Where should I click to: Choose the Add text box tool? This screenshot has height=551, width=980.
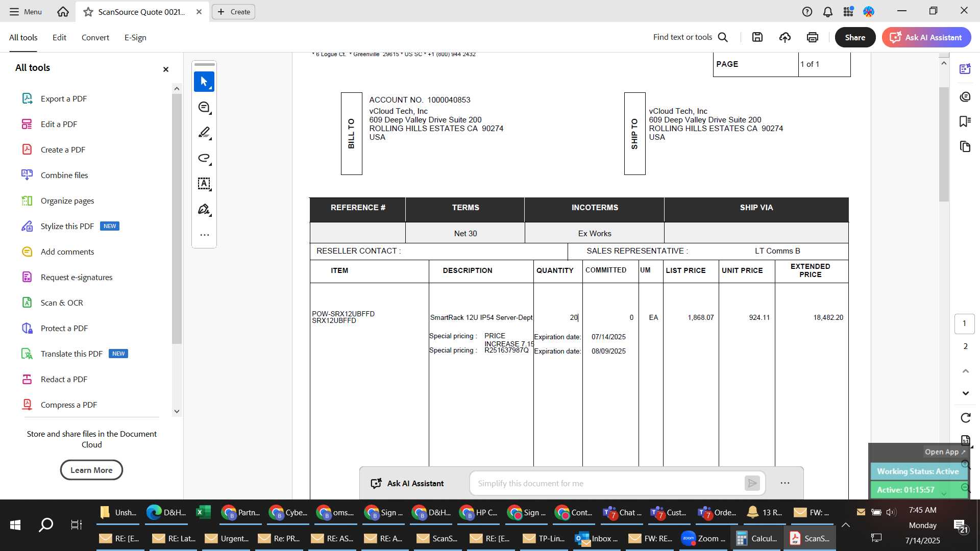click(204, 184)
